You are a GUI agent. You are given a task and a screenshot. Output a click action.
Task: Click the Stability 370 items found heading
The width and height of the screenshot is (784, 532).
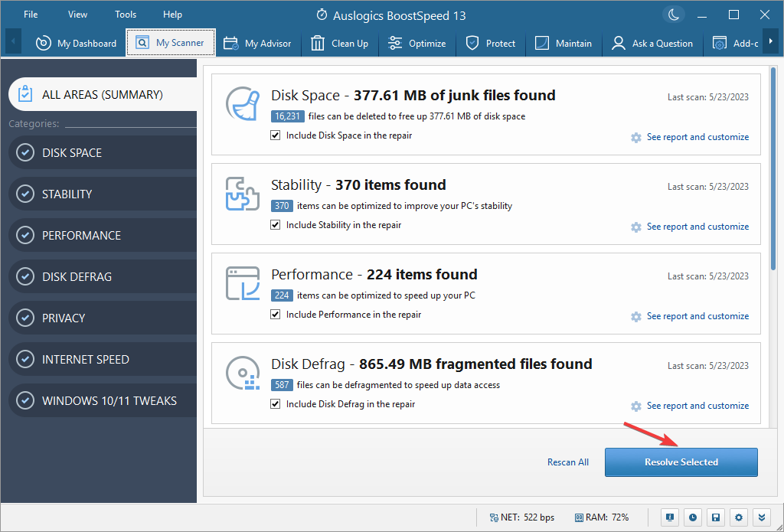tap(358, 185)
